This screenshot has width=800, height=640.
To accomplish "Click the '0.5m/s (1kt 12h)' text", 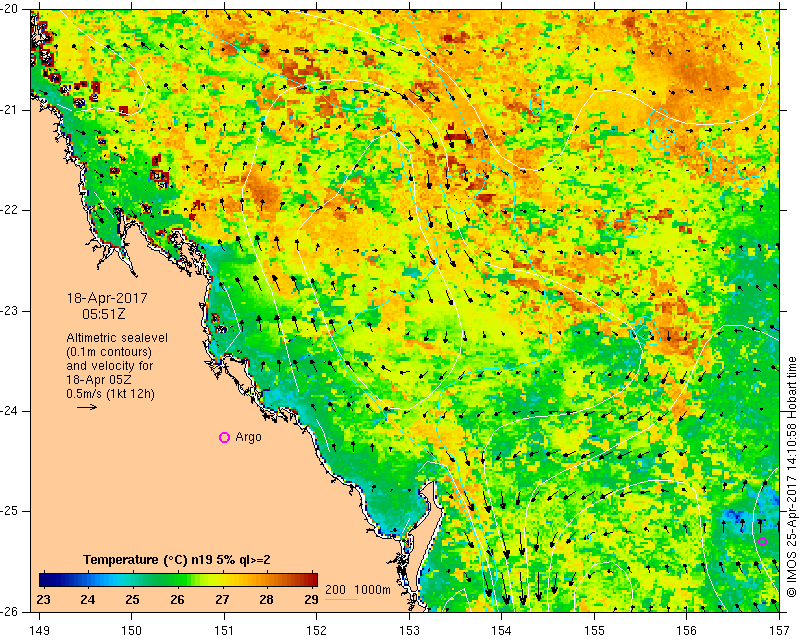I will pyautogui.click(x=111, y=394).
